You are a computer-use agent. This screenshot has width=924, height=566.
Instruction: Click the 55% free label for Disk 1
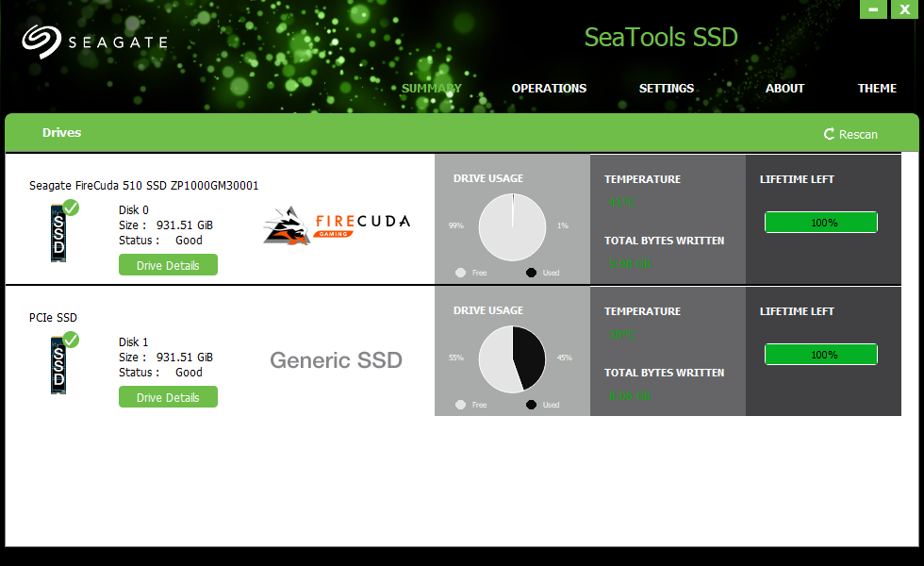point(456,358)
